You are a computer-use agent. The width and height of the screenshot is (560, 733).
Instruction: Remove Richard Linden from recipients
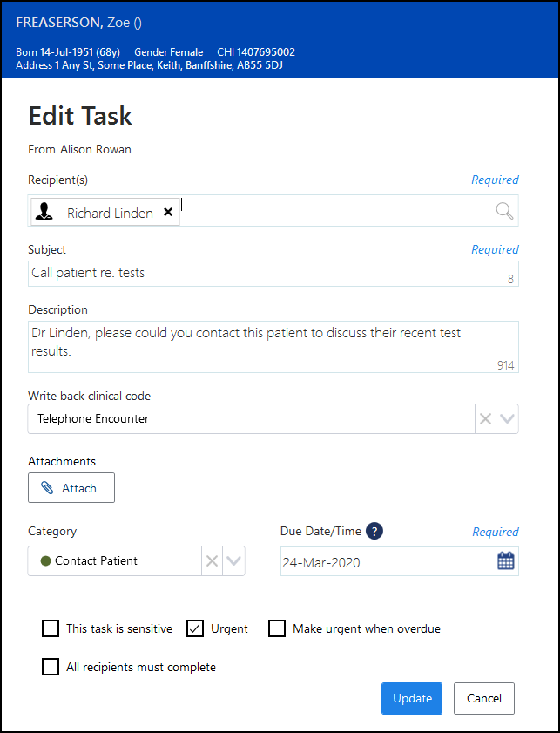[168, 212]
